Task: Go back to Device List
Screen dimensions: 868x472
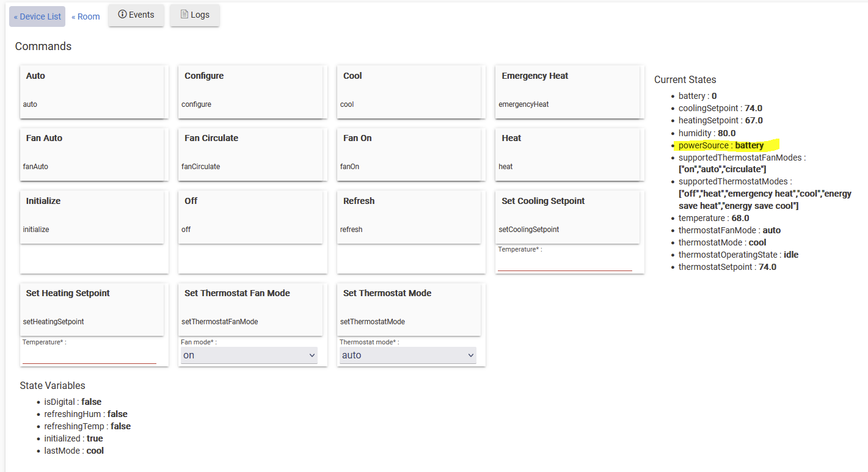Action: tap(37, 16)
